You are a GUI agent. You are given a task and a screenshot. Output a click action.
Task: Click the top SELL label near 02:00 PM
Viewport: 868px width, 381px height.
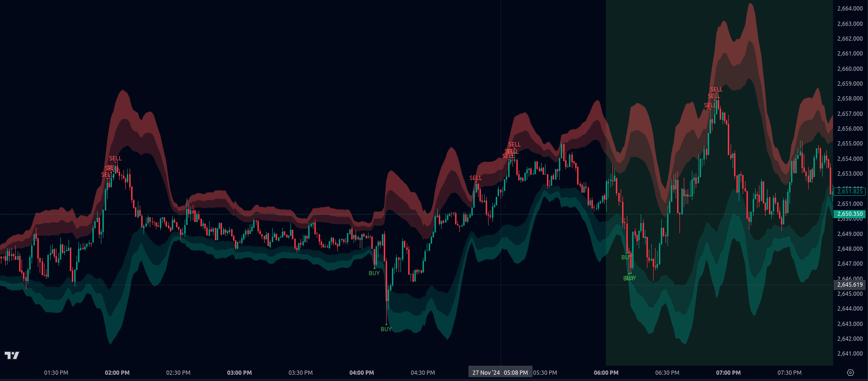click(x=115, y=158)
